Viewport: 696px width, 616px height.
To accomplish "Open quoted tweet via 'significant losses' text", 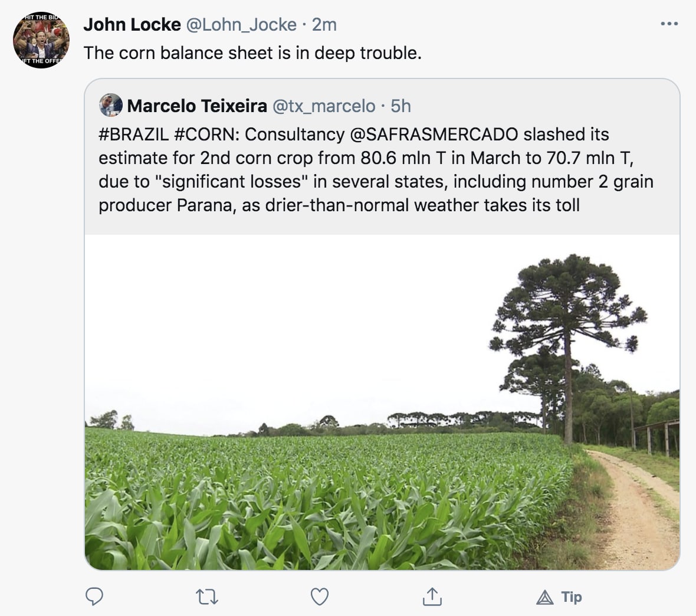I will click(231, 182).
